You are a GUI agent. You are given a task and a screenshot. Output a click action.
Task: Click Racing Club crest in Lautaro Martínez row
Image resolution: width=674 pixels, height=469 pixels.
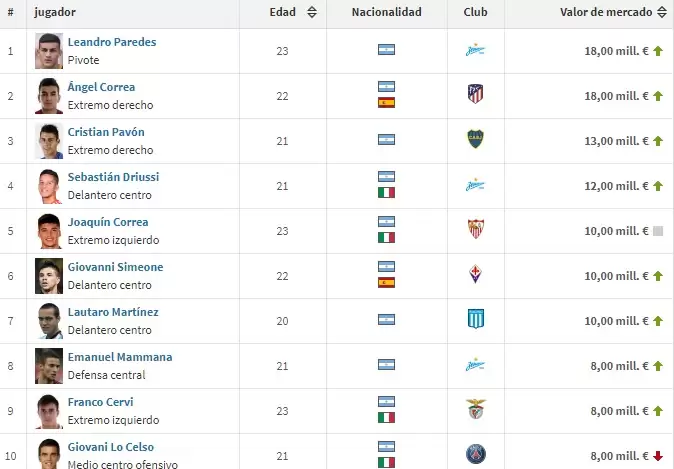pos(476,320)
